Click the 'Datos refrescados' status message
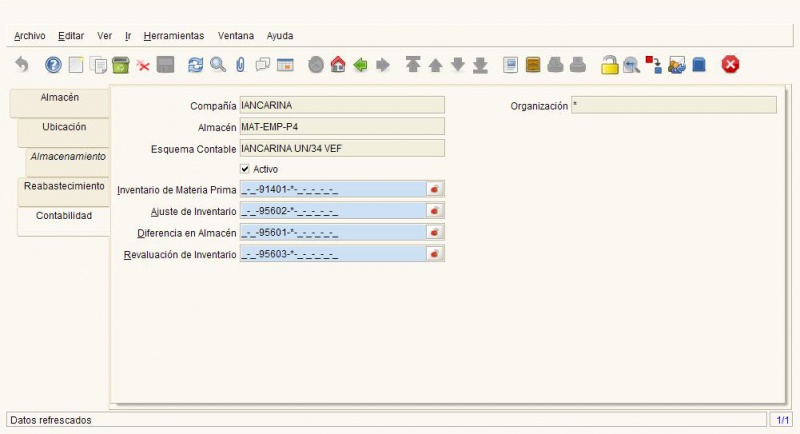 51,420
